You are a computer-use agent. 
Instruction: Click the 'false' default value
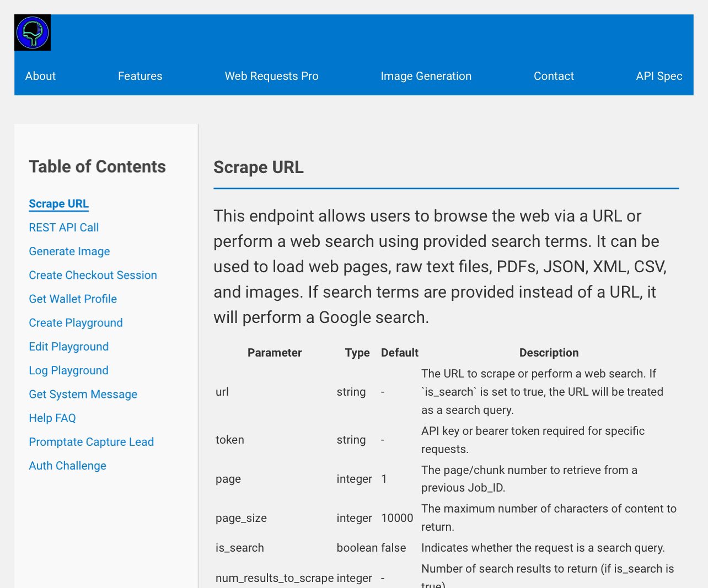click(394, 548)
